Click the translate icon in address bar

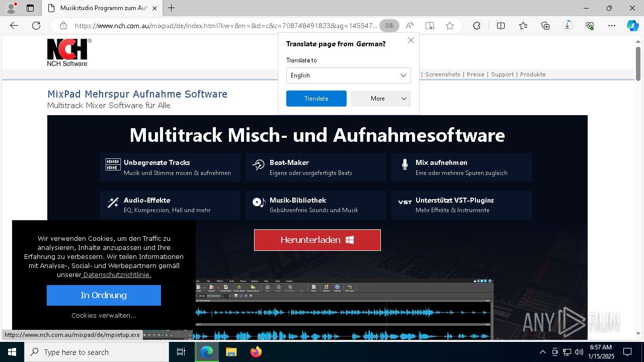pyautogui.click(x=389, y=26)
